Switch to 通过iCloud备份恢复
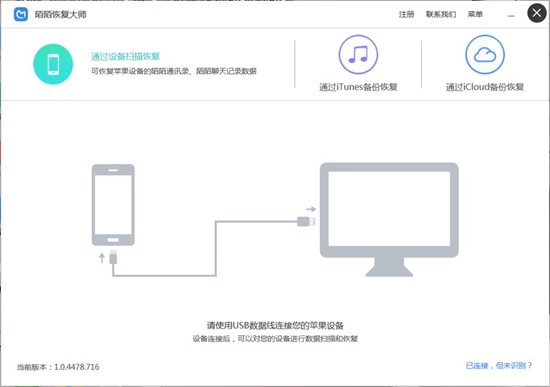Screen dimensions: 550x387 (485, 87)
